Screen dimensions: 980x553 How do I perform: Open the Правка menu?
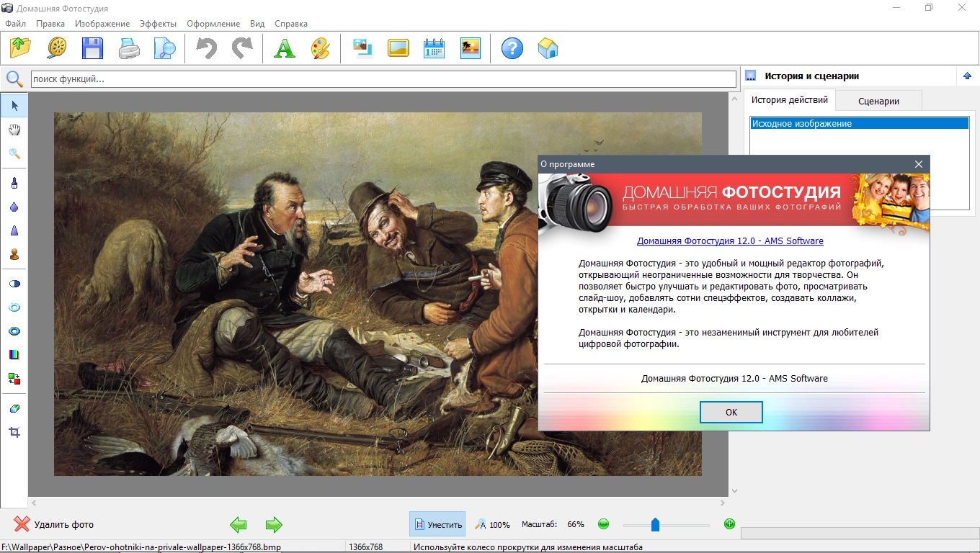pyautogui.click(x=50, y=24)
